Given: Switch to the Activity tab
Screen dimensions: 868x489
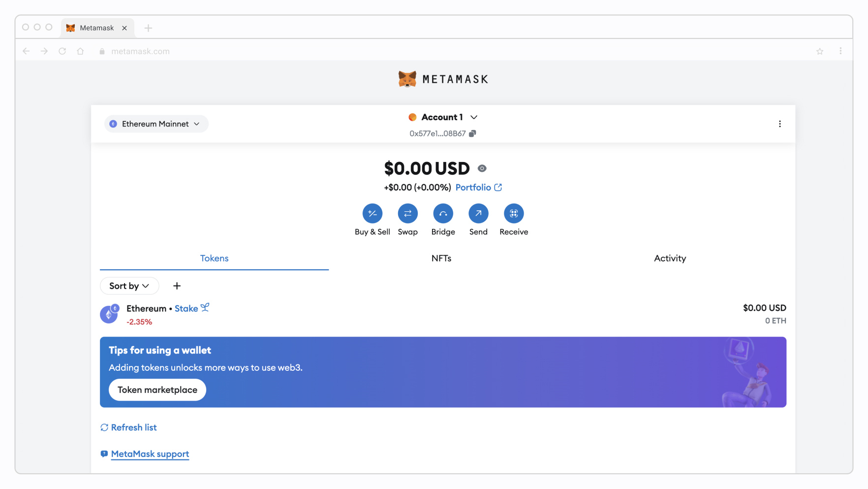Looking at the screenshot, I should coord(670,258).
